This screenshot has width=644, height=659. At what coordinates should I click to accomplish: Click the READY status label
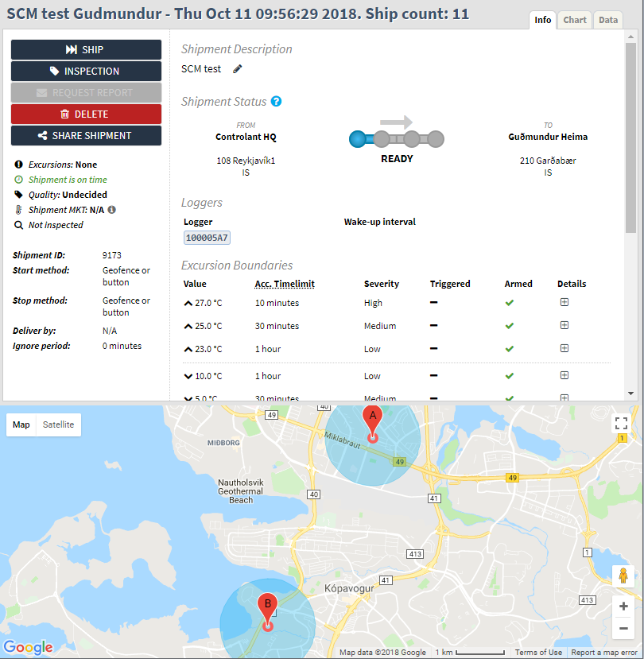[x=397, y=159]
